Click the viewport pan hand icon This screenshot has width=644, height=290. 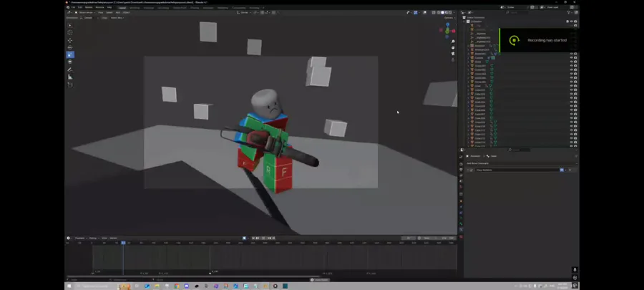pyautogui.click(x=453, y=48)
